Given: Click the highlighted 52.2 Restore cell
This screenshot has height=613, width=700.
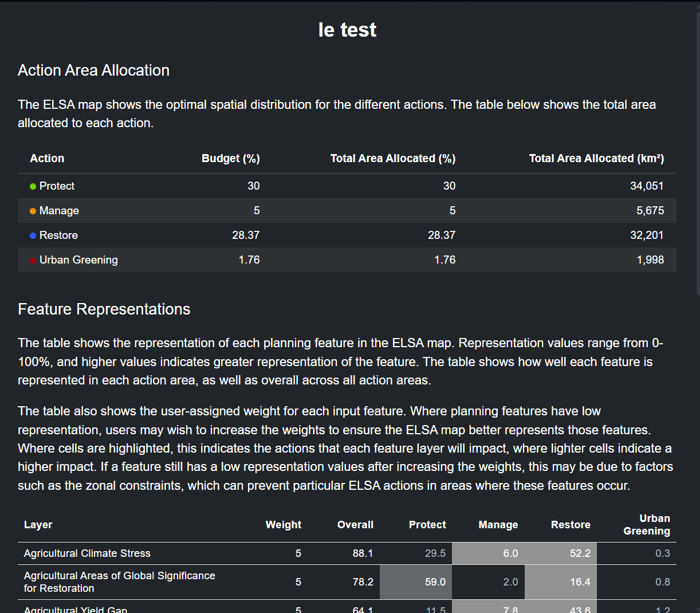Looking at the screenshot, I should point(561,553).
